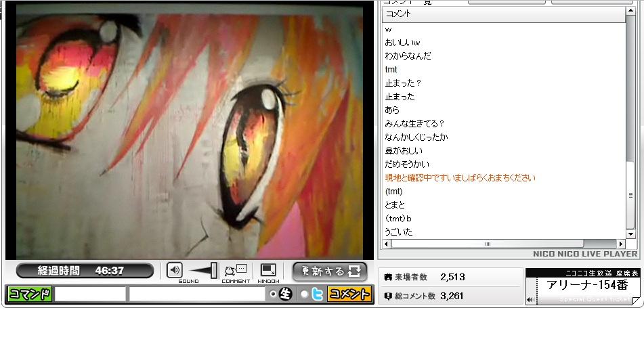The height and width of the screenshot is (352, 644).
Task: Select the comment '(tmt)b'
Action: pyautogui.click(x=398, y=219)
